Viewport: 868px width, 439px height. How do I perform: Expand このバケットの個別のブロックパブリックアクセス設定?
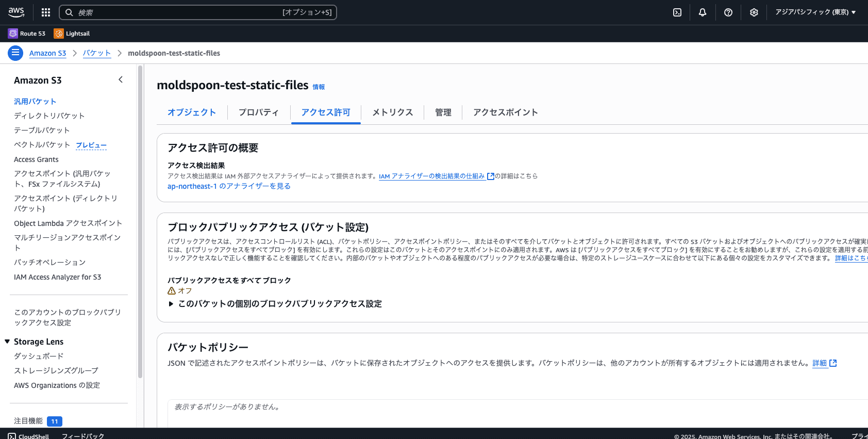click(275, 304)
